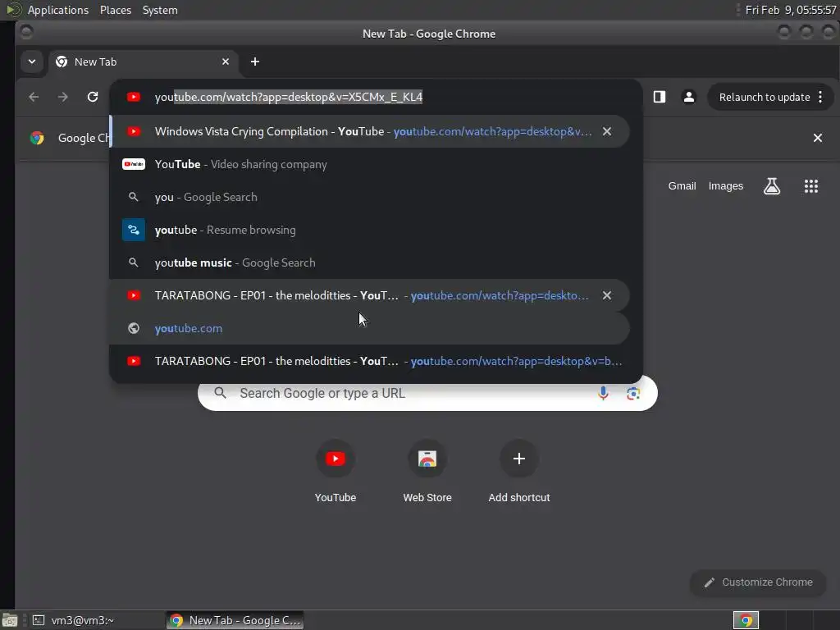Search by image with Lens icon
The height and width of the screenshot is (630, 840).
tap(633, 393)
